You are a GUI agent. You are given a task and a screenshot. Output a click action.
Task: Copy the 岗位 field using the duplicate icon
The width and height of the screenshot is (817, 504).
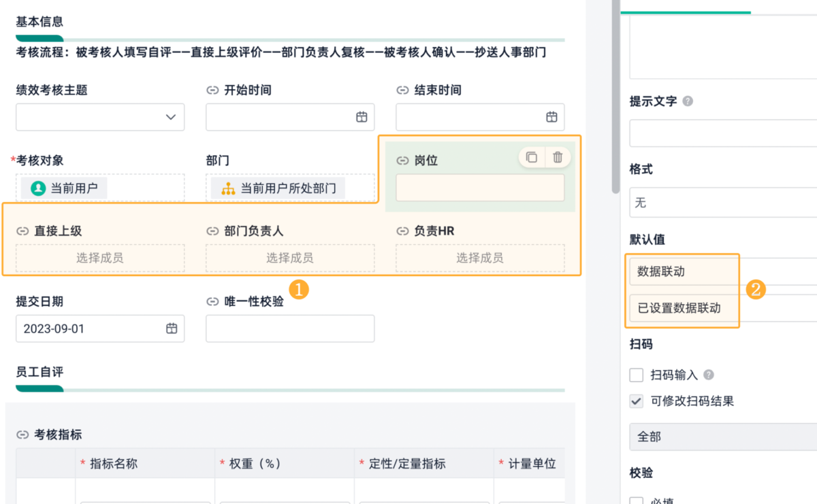pos(532,157)
